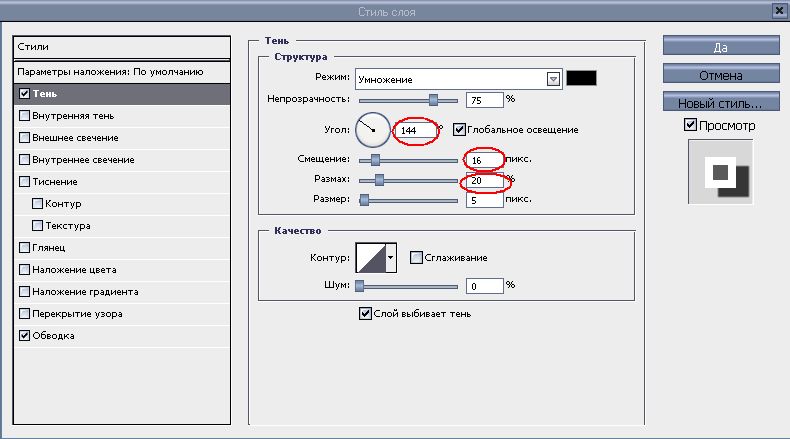The height and width of the screenshot is (439, 790).
Task: Click the layer style preview thumbnail
Action: 720,173
